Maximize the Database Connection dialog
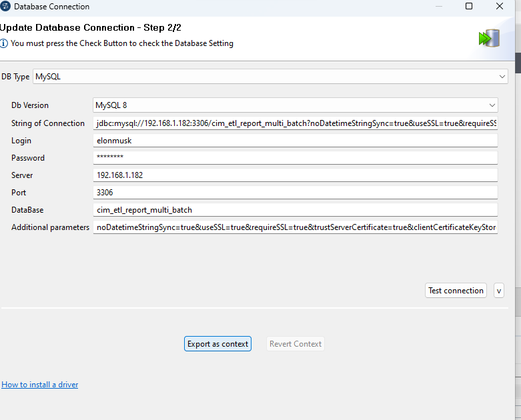 (469, 7)
